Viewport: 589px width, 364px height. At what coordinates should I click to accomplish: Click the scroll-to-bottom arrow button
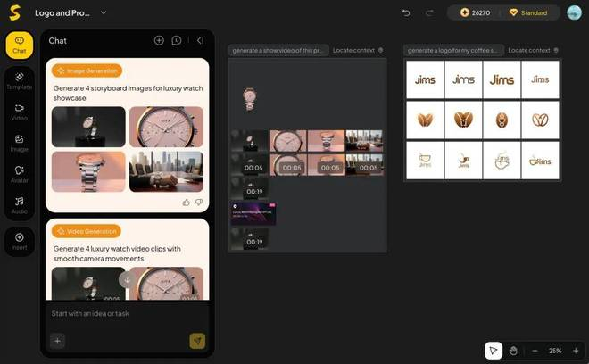click(128, 280)
